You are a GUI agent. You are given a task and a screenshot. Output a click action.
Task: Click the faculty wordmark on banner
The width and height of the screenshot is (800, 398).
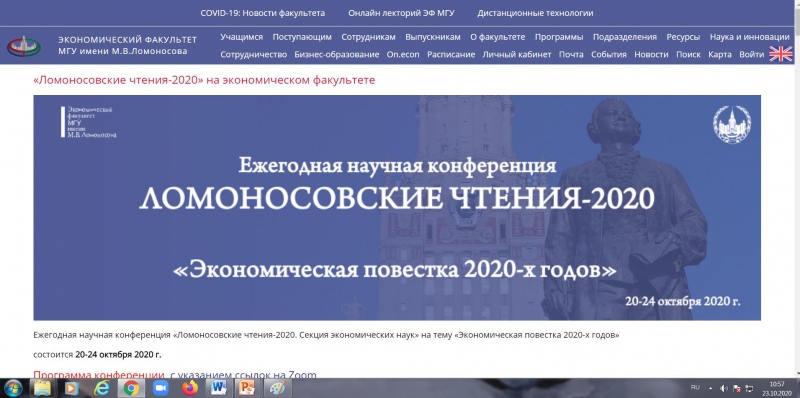coord(89,122)
